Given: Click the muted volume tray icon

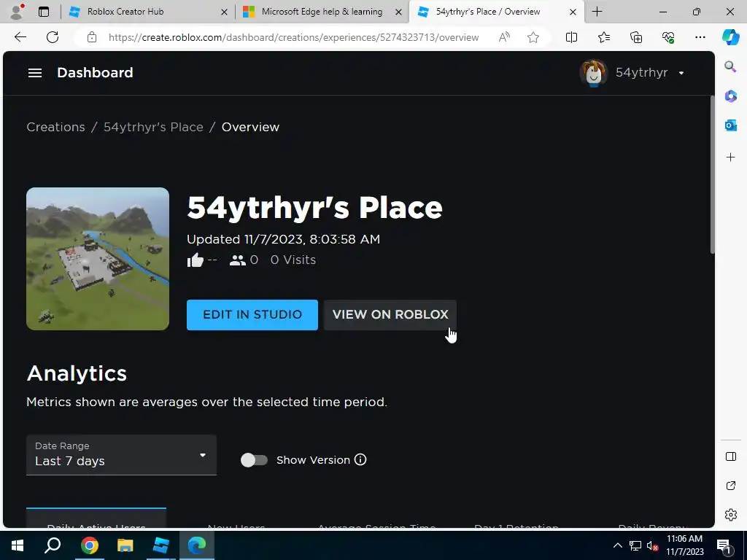Looking at the screenshot, I should click(x=651, y=545).
